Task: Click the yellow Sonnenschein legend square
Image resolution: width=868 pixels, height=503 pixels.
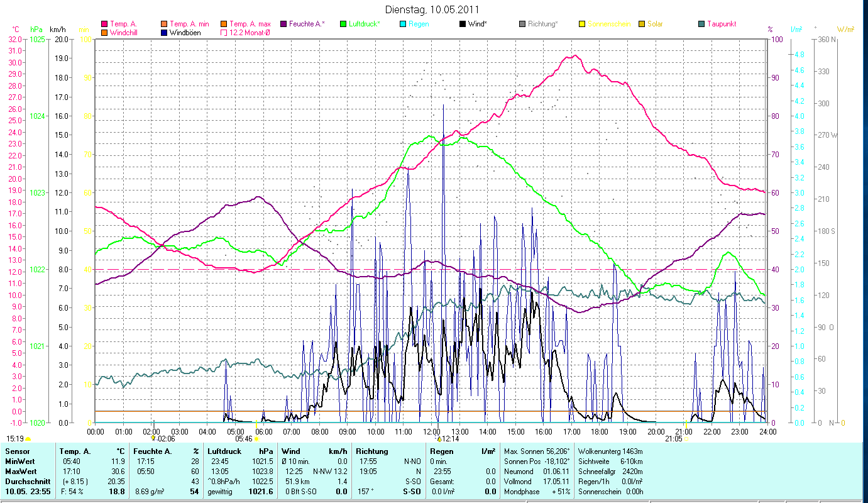Action: tap(582, 24)
